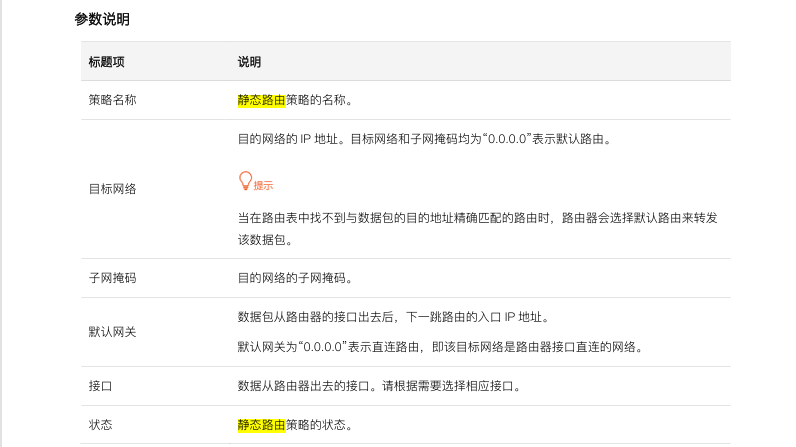Click the 目的网络的 IP 地址 description line
Screen dimensions: 796x447
(x=423, y=139)
